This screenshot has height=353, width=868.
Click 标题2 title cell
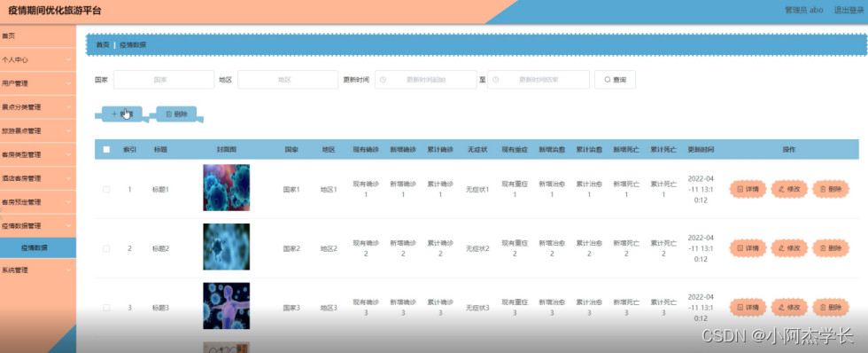[x=160, y=249]
